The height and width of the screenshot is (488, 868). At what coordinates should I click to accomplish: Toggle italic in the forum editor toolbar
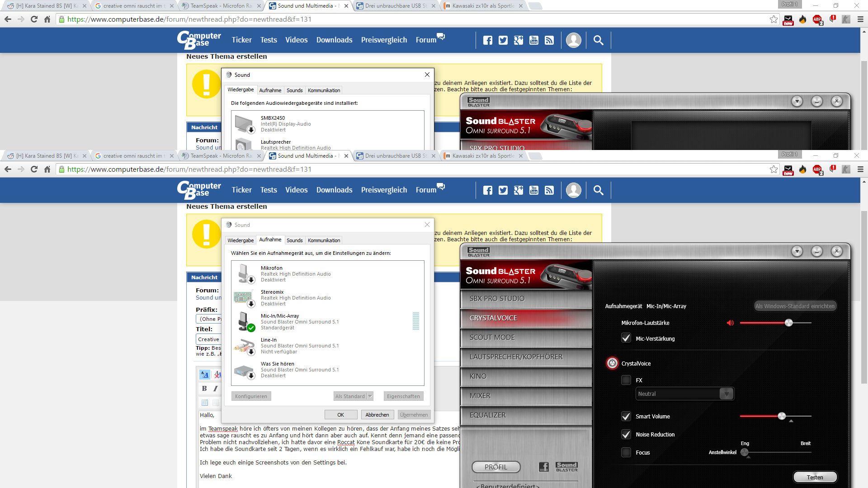click(x=216, y=389)
